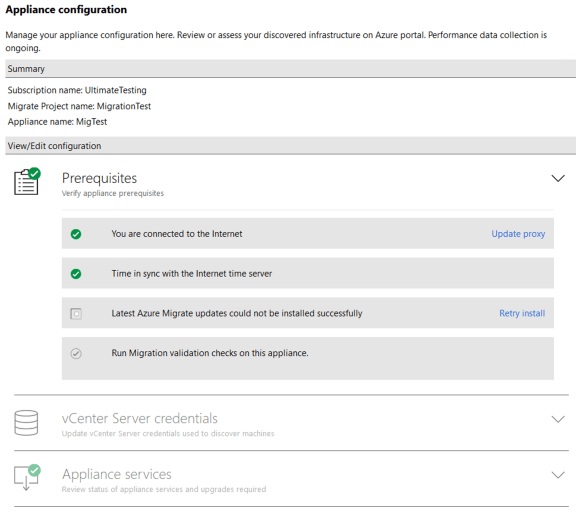Open the Update proxy link
This screenshot has width=576, height=514.
(518, 234)
